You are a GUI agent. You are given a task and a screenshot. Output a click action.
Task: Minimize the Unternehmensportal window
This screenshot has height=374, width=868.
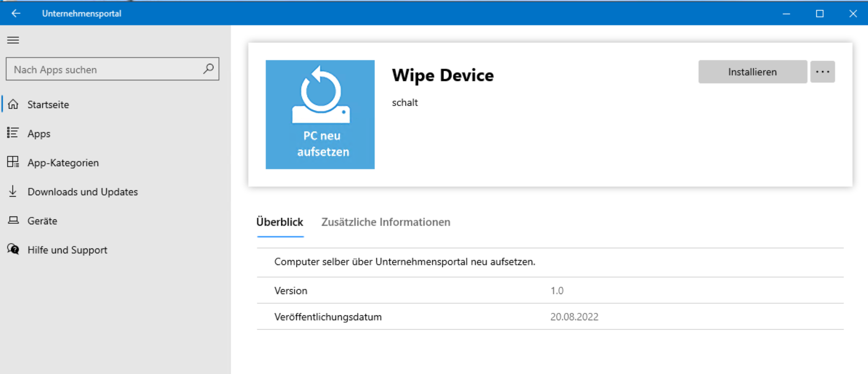coord(786,14)
